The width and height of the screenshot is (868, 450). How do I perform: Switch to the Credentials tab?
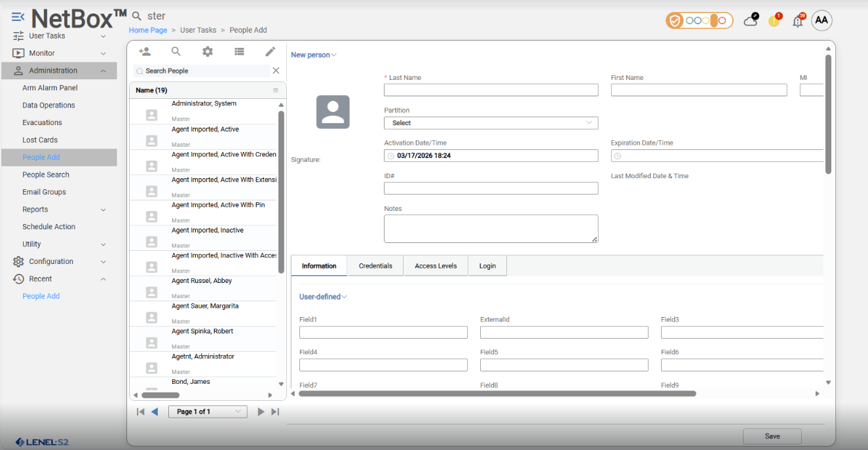375,266
